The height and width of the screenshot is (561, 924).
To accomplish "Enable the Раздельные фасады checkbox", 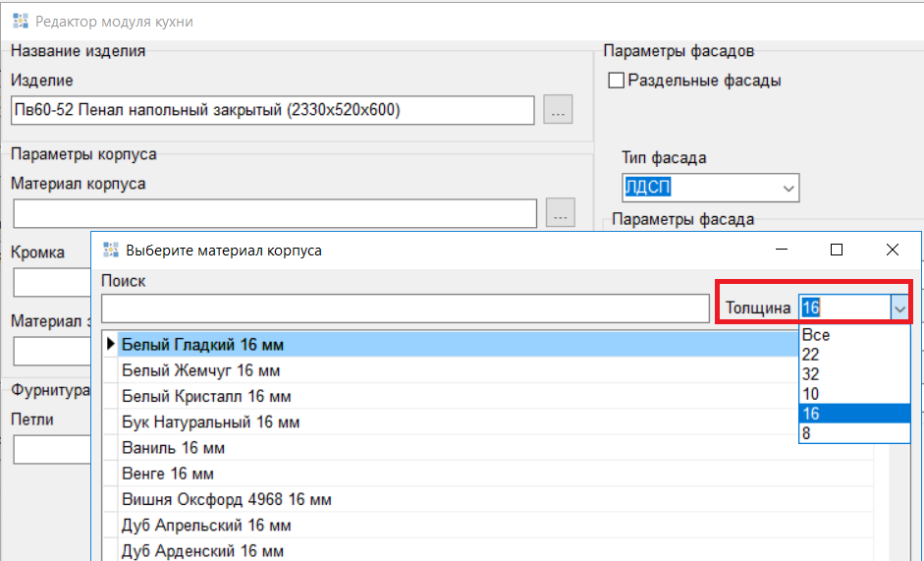I will [617, 81].
